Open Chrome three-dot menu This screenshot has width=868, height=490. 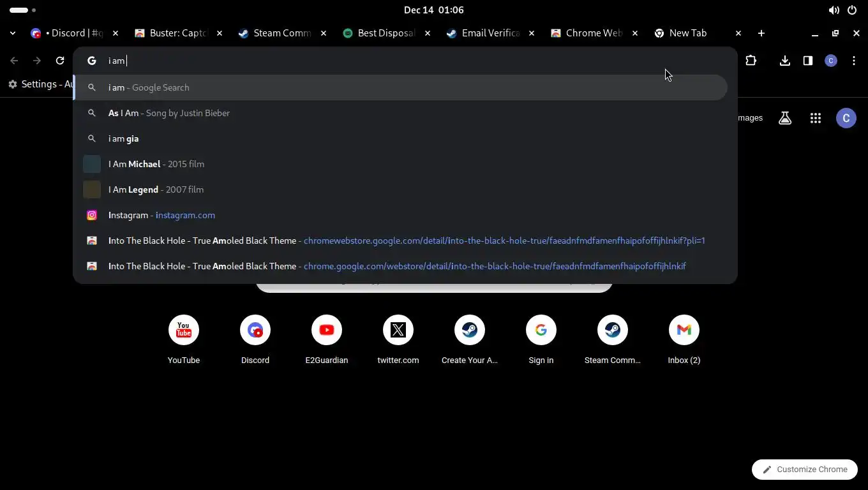pos(854,61)
